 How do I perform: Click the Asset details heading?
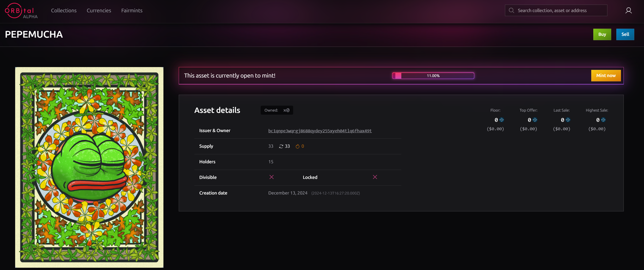point(217,110)
